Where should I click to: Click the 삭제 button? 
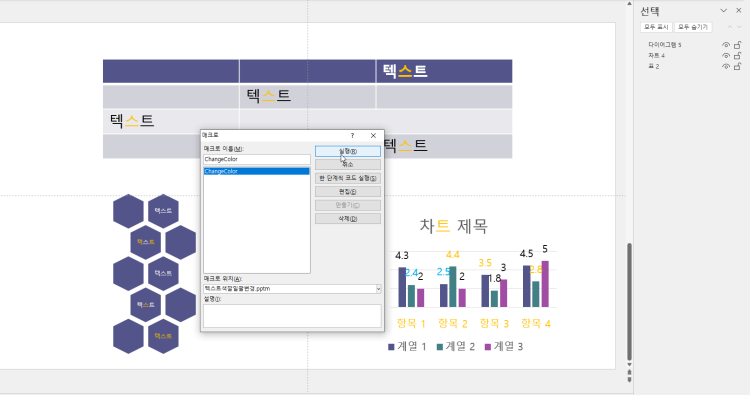point(348,219)
